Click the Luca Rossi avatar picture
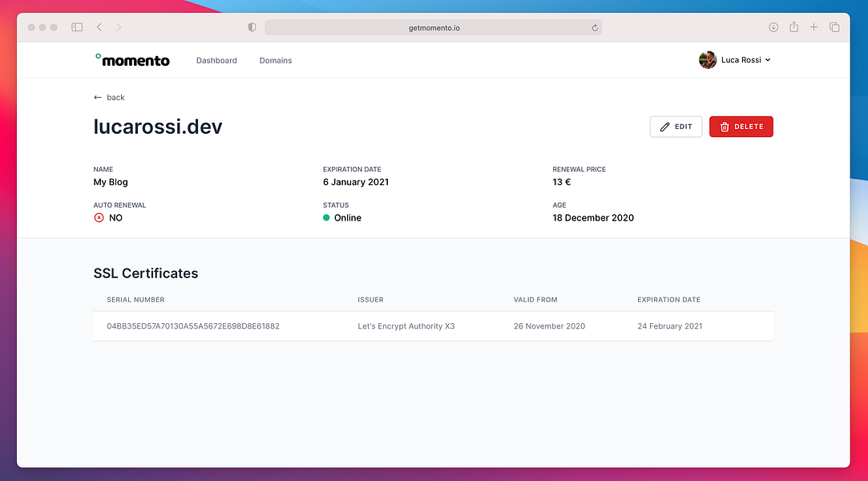The width and height of the screenshot is (868, 481). tap(708, 60)
